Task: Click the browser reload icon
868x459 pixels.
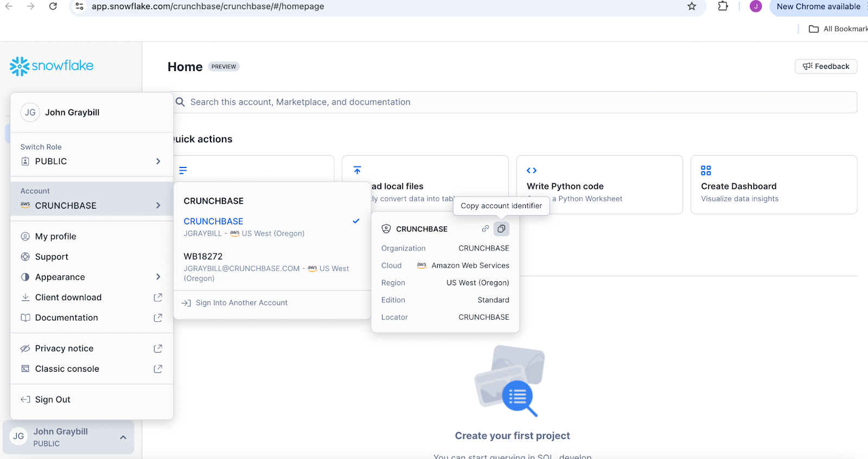Action: [x=53, y=7]
